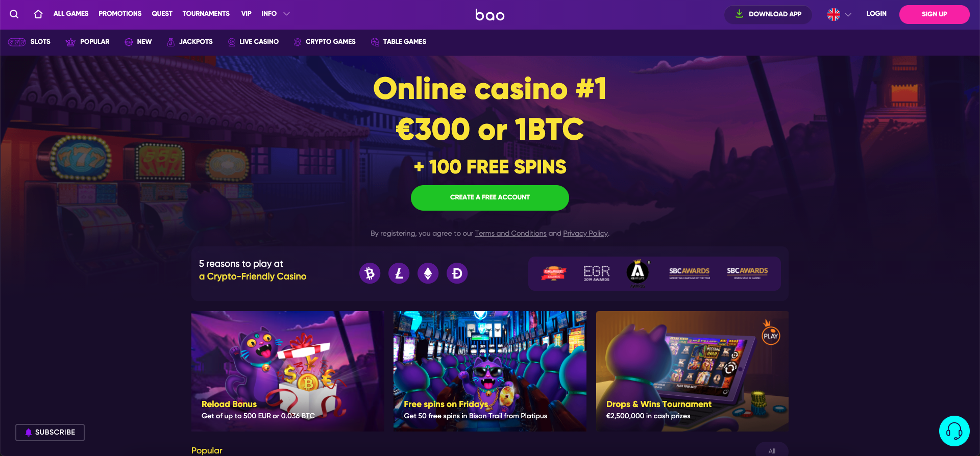Screen dimensions: 980x456
Task: Open the Tournaments menu item
Action: (206, 14)
